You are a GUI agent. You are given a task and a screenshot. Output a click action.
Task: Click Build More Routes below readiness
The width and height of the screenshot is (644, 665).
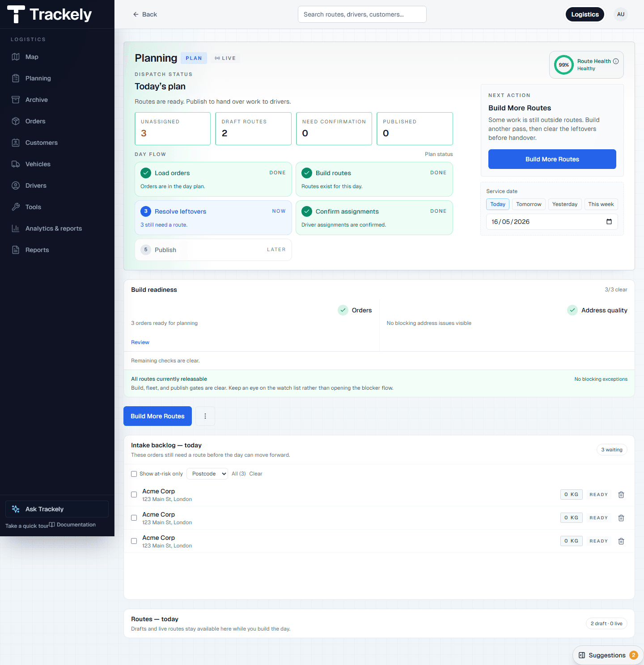click(157, 416)
